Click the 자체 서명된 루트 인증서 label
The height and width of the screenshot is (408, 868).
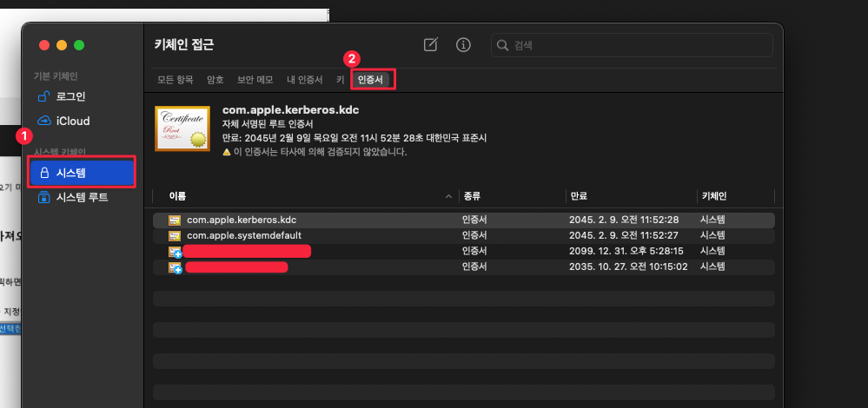click(268, 124)
